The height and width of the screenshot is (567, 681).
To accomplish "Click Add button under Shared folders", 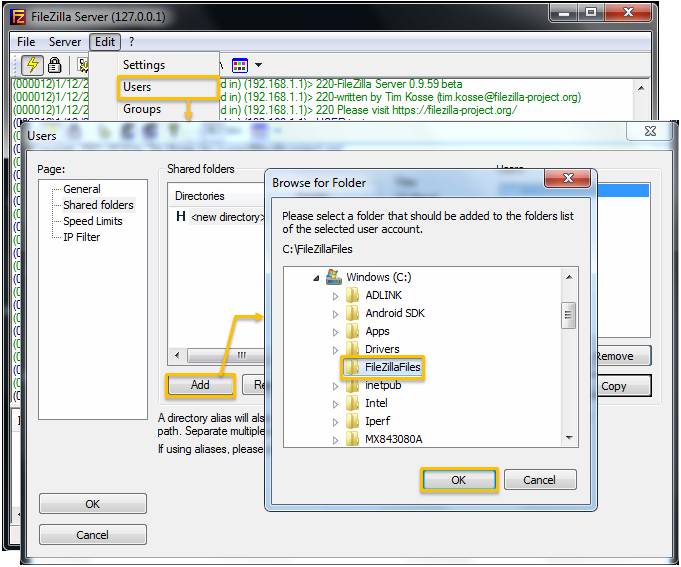I will tap(200, 385).
